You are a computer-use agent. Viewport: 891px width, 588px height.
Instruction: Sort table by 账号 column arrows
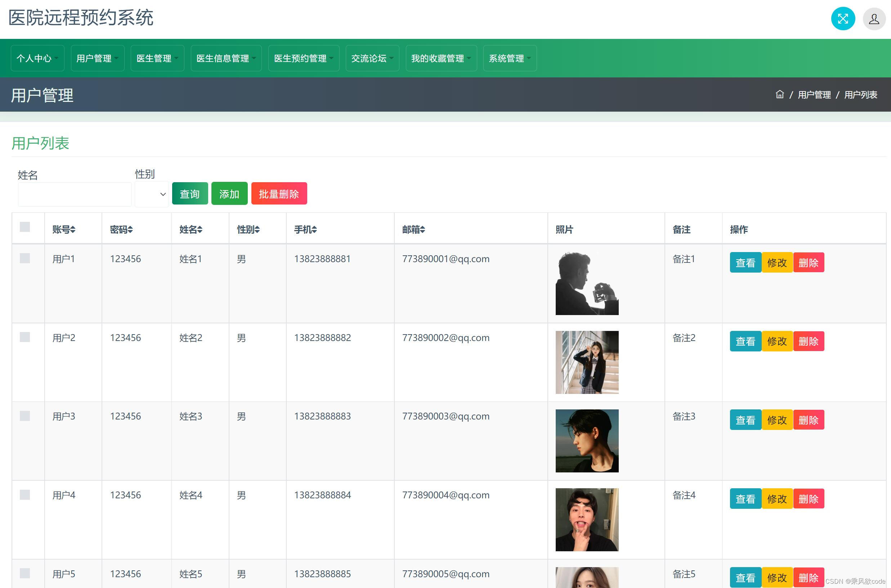click(x=73, y=229)
